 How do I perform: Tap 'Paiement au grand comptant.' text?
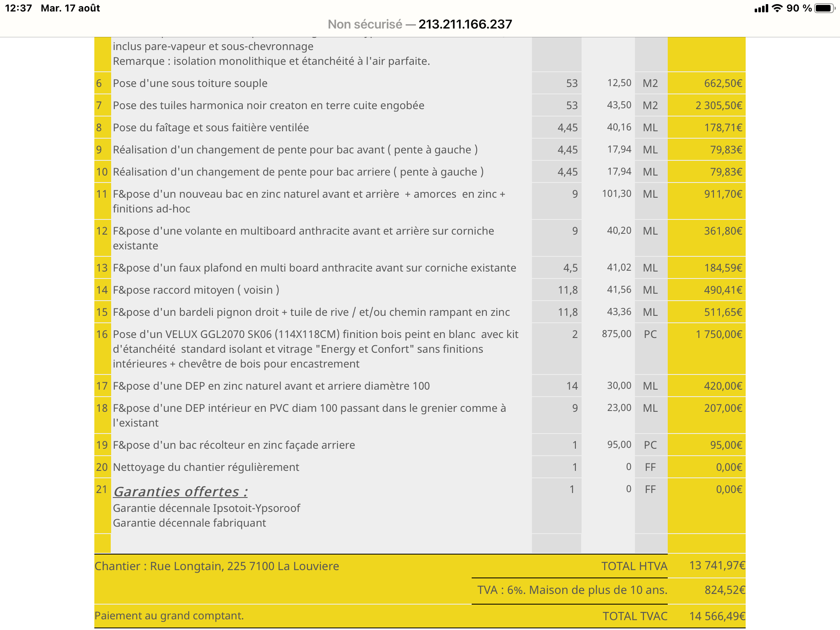169,616
